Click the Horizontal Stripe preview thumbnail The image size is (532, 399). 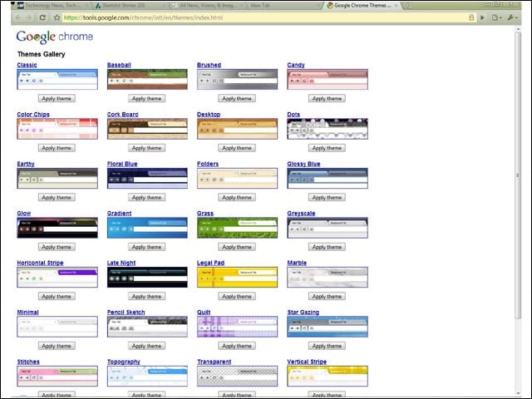click(57, 277)
